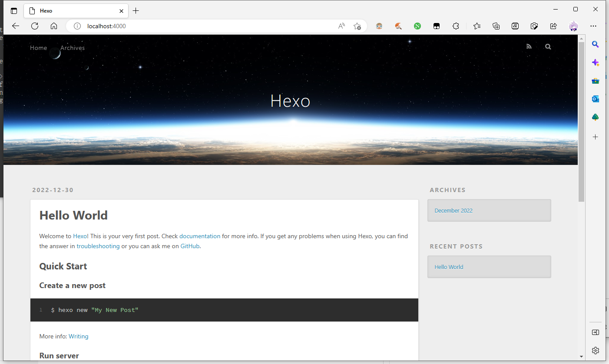Screen dimensions: 609x364
Task: Click the Extensions puzzle piece icon
Action: click(x=456, y=26)
